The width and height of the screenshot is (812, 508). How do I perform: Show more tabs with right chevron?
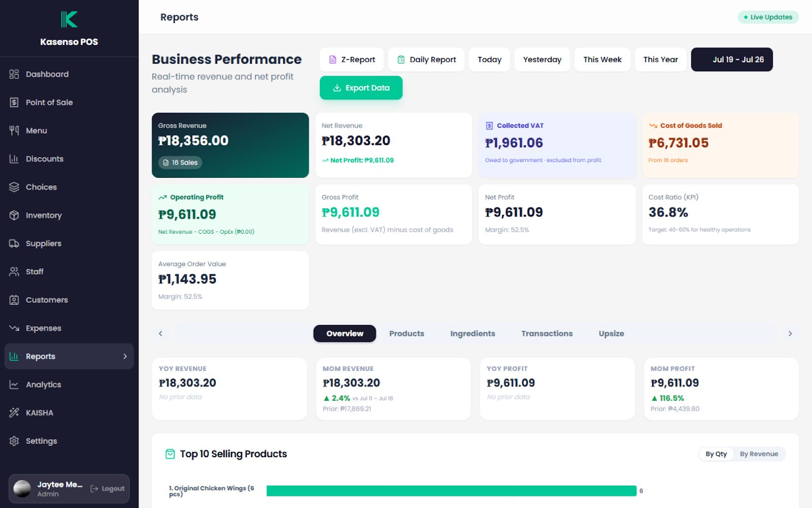(x=790, y=334)
